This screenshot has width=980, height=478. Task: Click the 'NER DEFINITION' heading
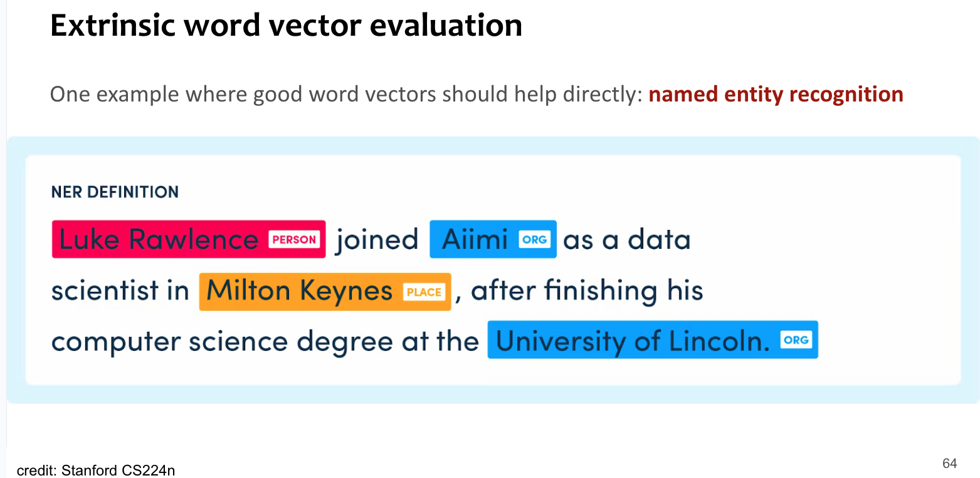(x=115, y=192)
